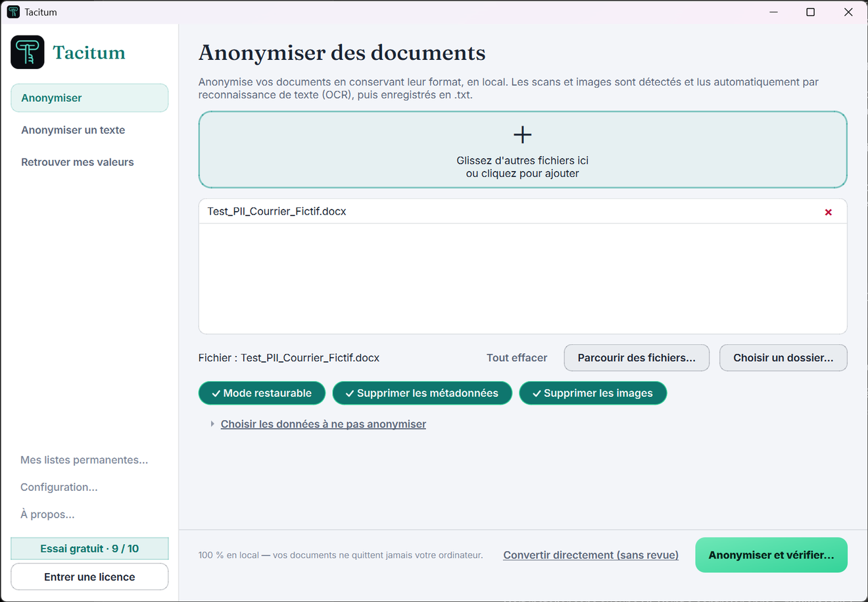The width and height of the screenshot is (868, 602).
Task: Click Choisir un dossier... button
Action: 783,358
